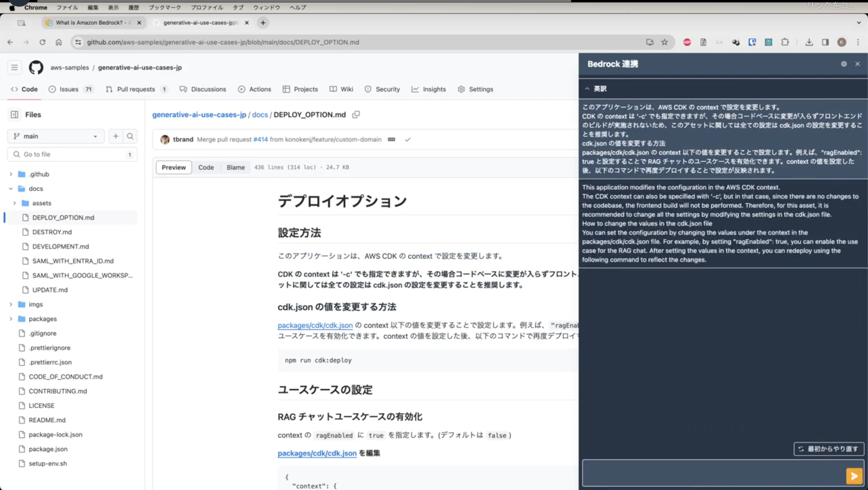The image size is (868, 490).
Task: Switch to the Pull requests tab
Action: coord(136,89)
